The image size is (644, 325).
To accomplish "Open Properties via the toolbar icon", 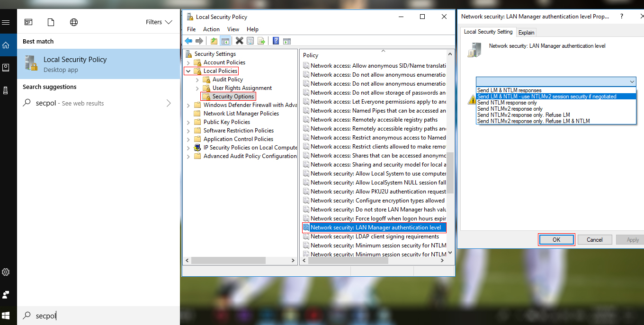I will pyautogui.click(x=250, y=41).
